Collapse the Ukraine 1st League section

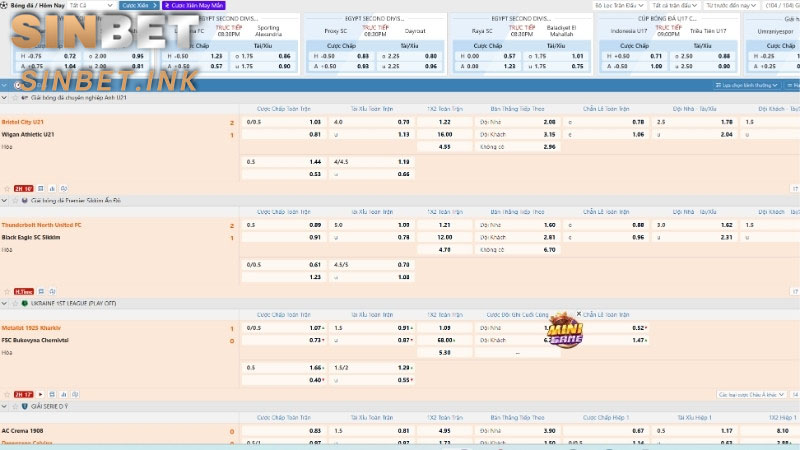point(5,303)
